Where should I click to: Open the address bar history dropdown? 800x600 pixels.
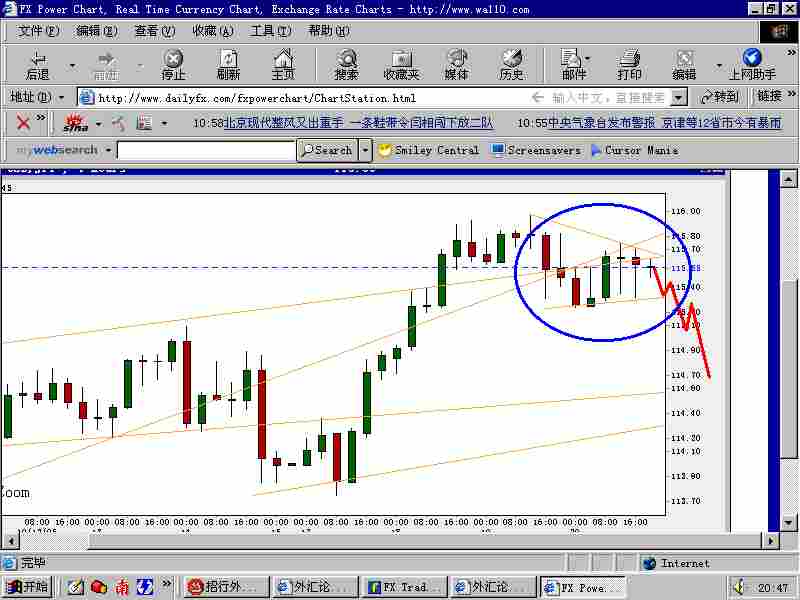(x=680, y=97)
